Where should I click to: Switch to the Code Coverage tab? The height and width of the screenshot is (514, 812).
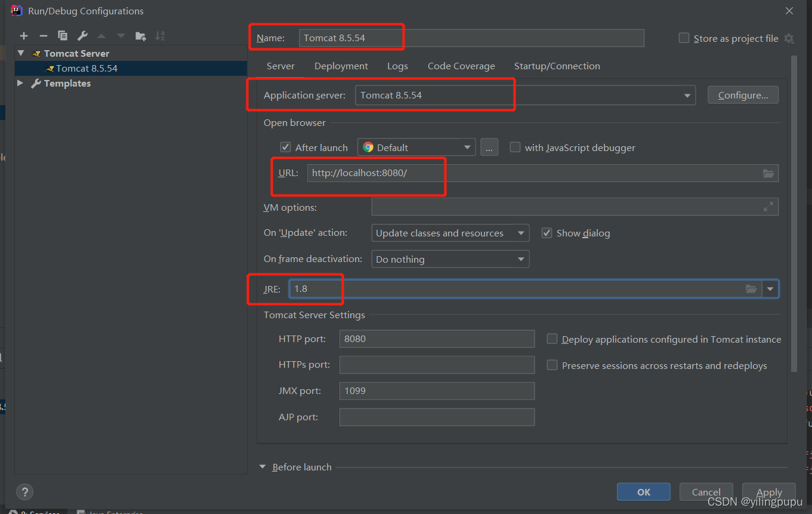461,66
